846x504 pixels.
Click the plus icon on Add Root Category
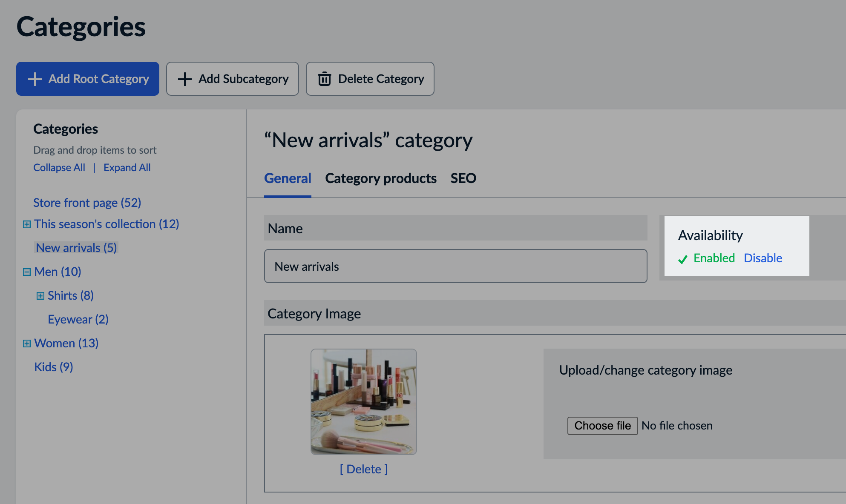tap(35, 78)
